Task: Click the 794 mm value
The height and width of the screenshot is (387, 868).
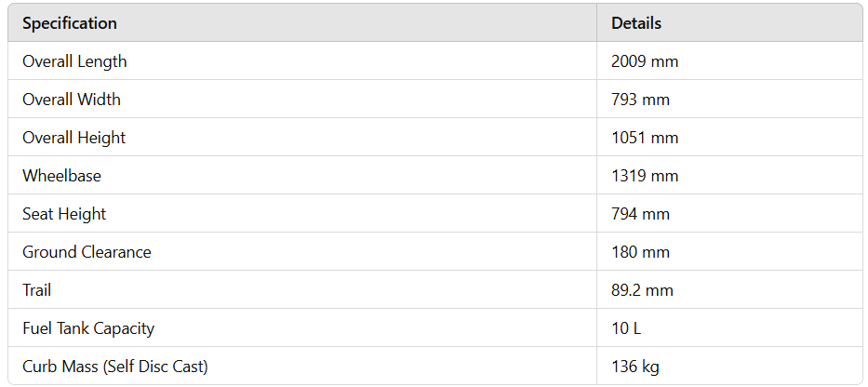Action: click(640, 214)
